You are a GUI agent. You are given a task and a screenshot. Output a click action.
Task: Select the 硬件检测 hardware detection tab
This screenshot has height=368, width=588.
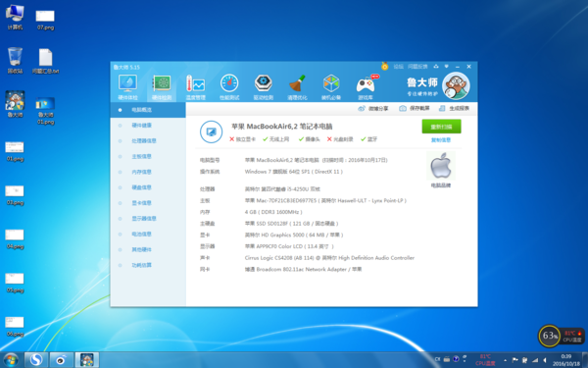162,87
